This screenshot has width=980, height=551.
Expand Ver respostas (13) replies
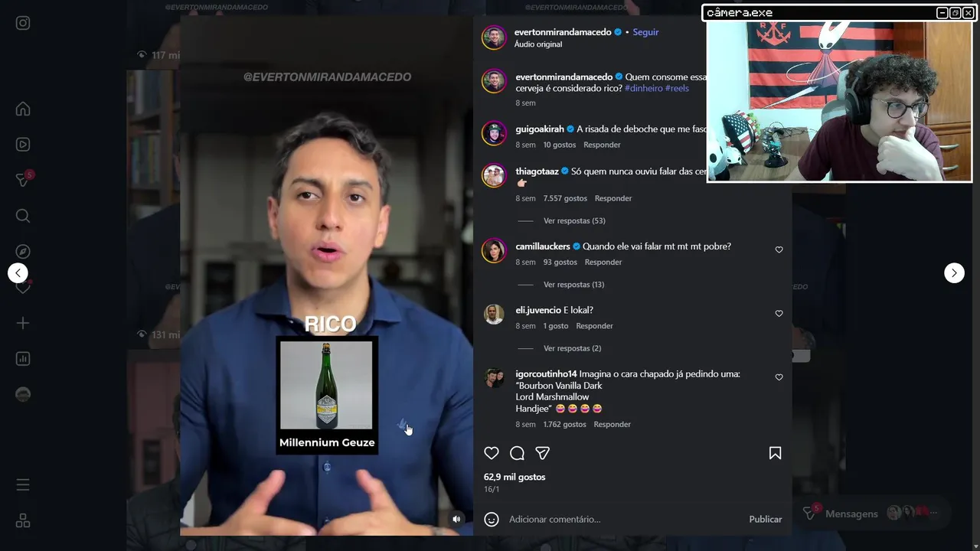(574, 285)
